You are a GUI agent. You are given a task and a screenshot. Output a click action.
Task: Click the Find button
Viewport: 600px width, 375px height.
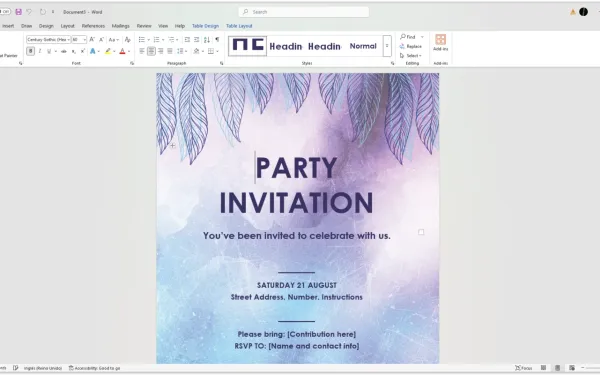click(x=408, y=37)
